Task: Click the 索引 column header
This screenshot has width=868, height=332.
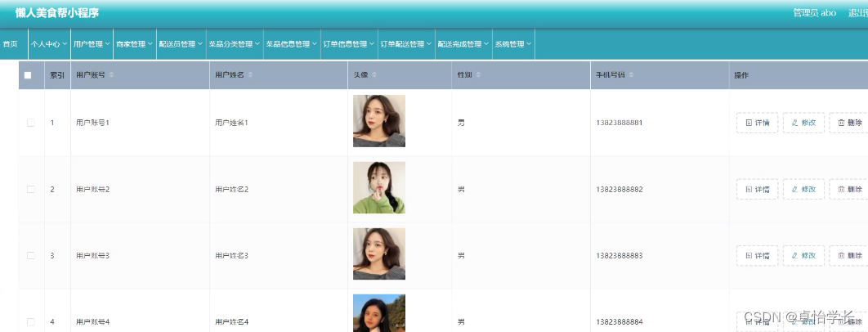Action: pyautogui.click(x=57, y=75)
